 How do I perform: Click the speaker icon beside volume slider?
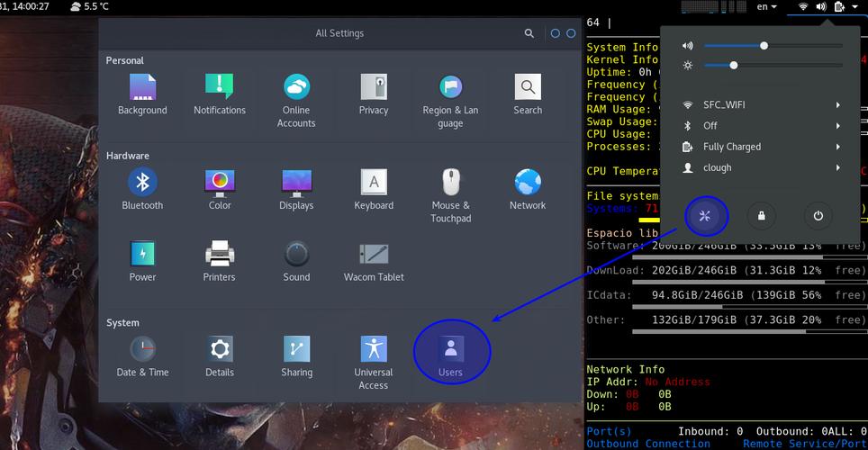tap(688, 46)
